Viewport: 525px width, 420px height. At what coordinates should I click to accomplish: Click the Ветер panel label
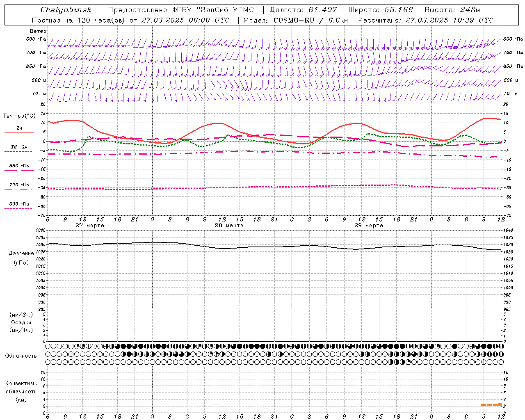(38, 31)
